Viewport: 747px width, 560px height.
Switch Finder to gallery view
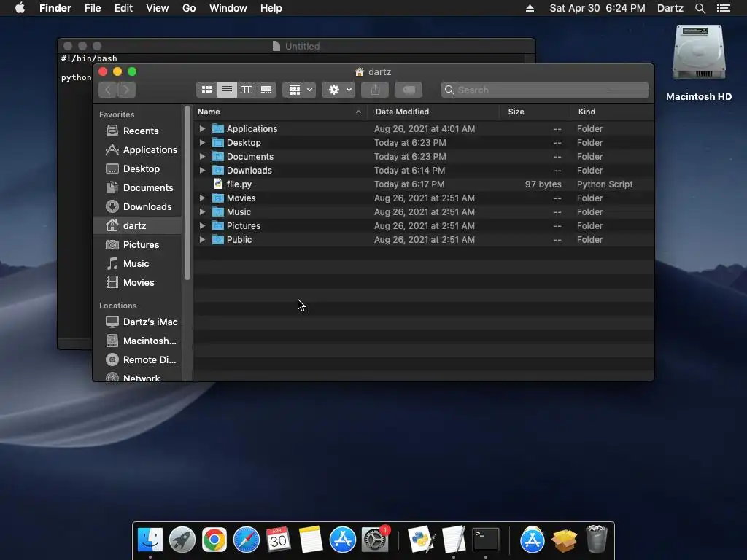coord(266,90)
